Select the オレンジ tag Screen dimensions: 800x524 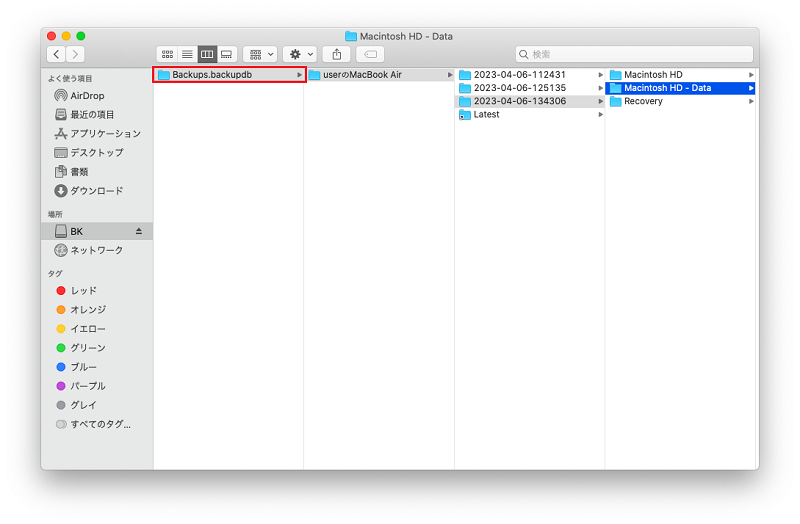point(97,309)
